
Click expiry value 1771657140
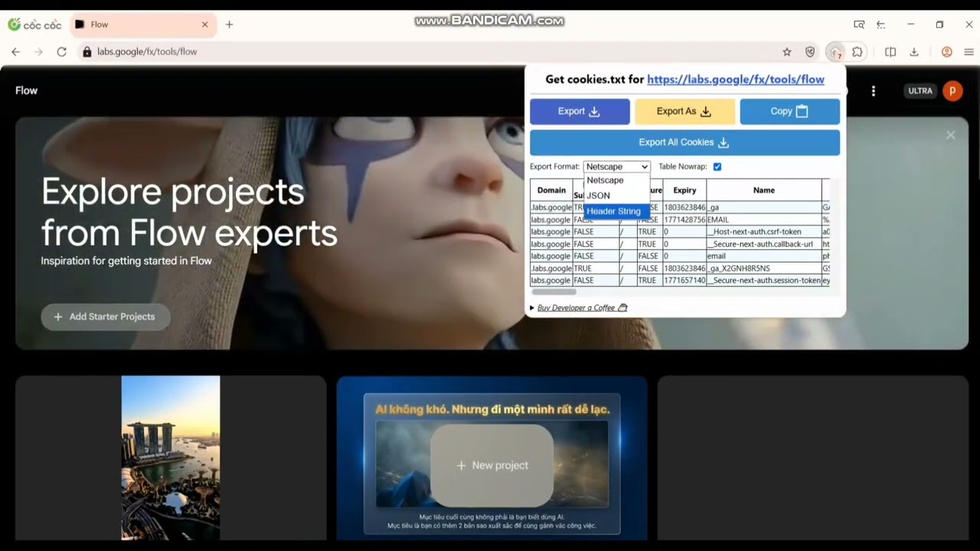click(684, 281)
